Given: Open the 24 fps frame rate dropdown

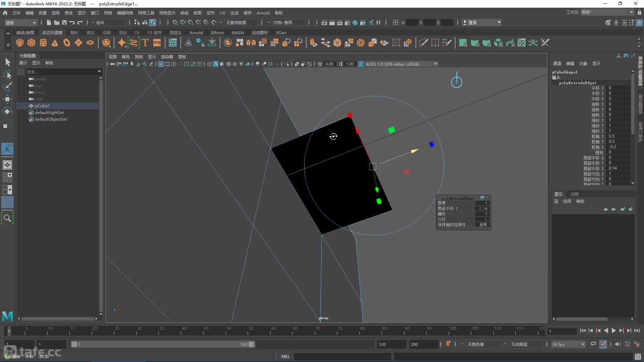Looking at the screenshot, I should pos(568,344).
